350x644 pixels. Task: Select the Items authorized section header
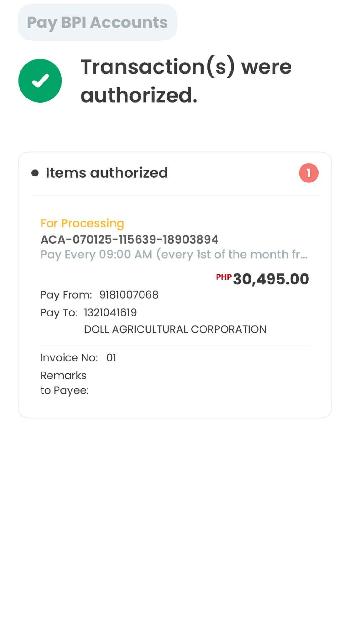click(107, 173)
